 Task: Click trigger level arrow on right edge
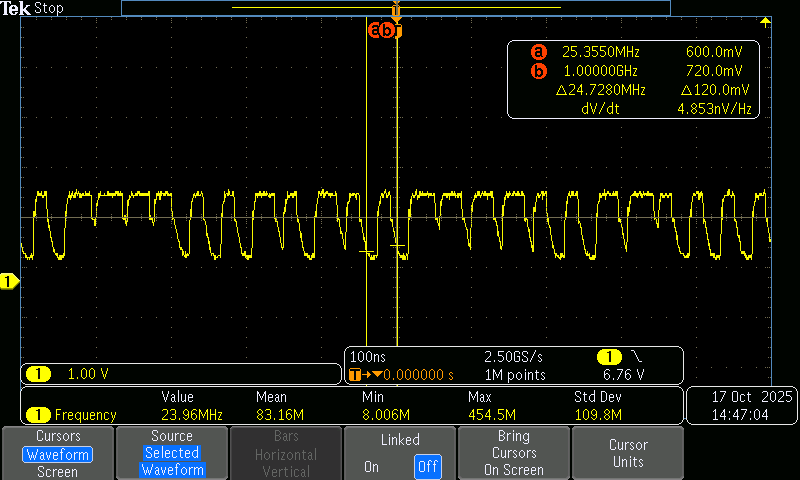[766, 22]
